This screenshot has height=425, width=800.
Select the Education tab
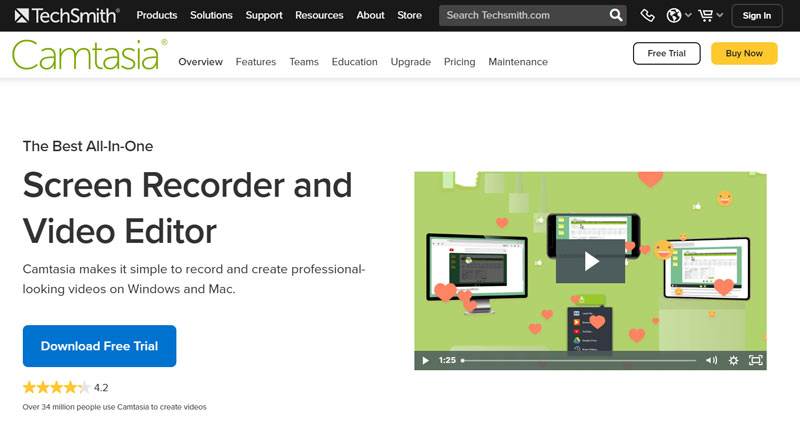click(355, 62)
